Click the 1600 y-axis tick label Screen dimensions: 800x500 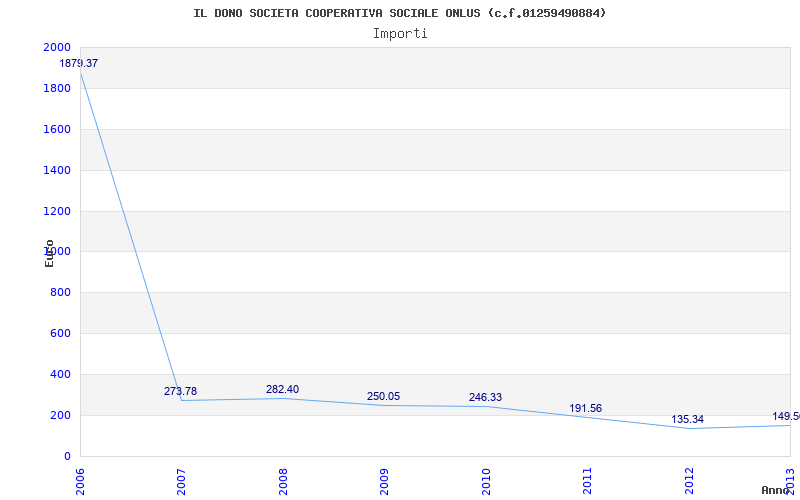point(57,129)
